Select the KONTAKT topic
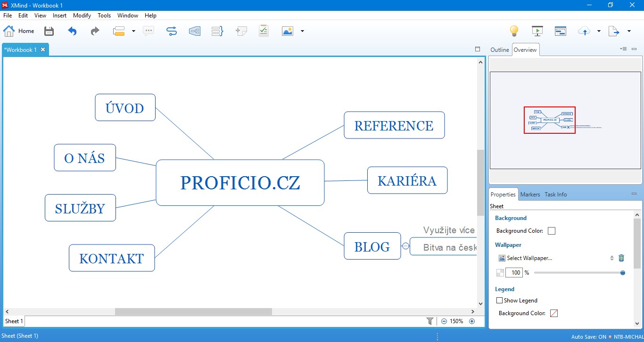Image resolution: width=644 pixels, height=342 pixels. tap(112, 258)
